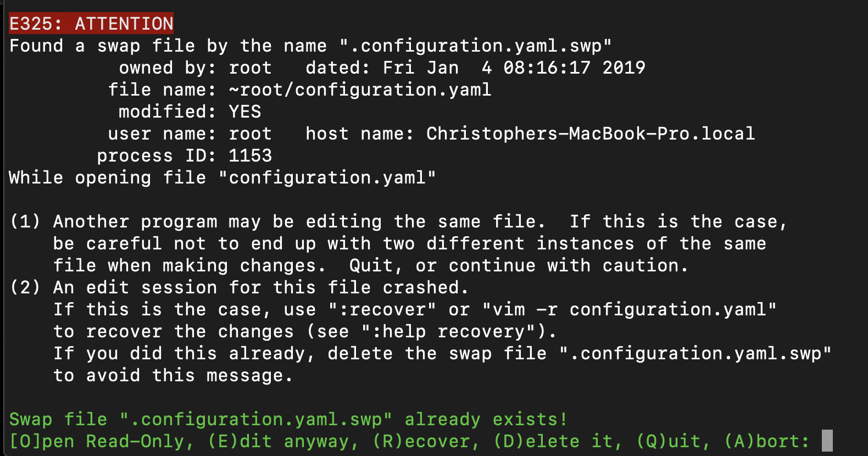Click the file name path ~root/configuration.yaml
The image size is (868, 456).
tap(360, 90)
